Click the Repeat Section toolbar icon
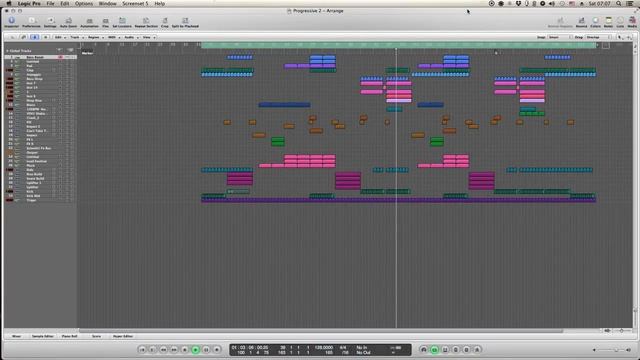640x360 pixels. tap(146, 22)
